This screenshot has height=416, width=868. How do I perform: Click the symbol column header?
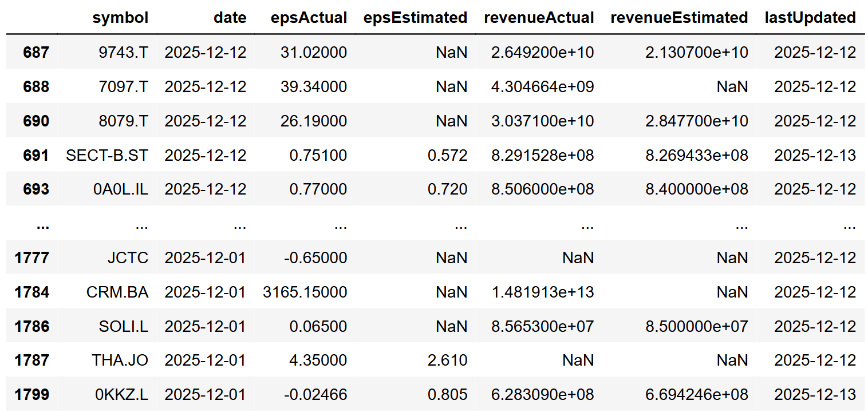[120, 18]
